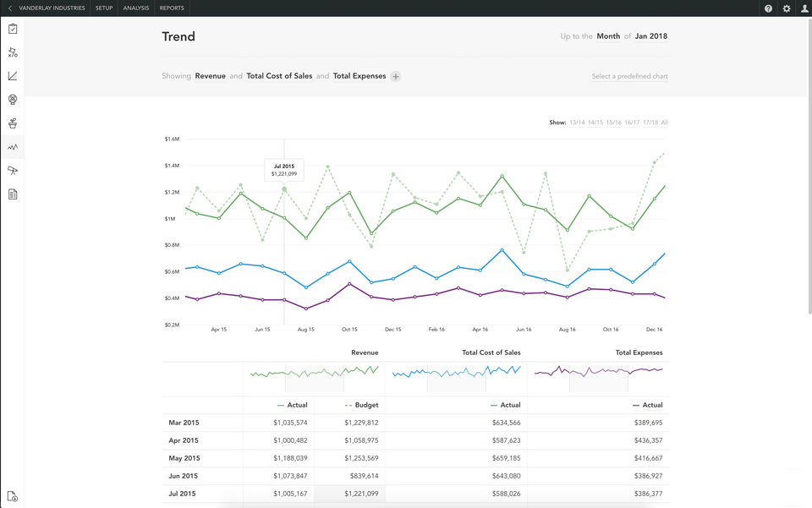Show All years in the chart
Viewport: 812px width, 508px height.
pyautogui.click(x=665, y=123)
